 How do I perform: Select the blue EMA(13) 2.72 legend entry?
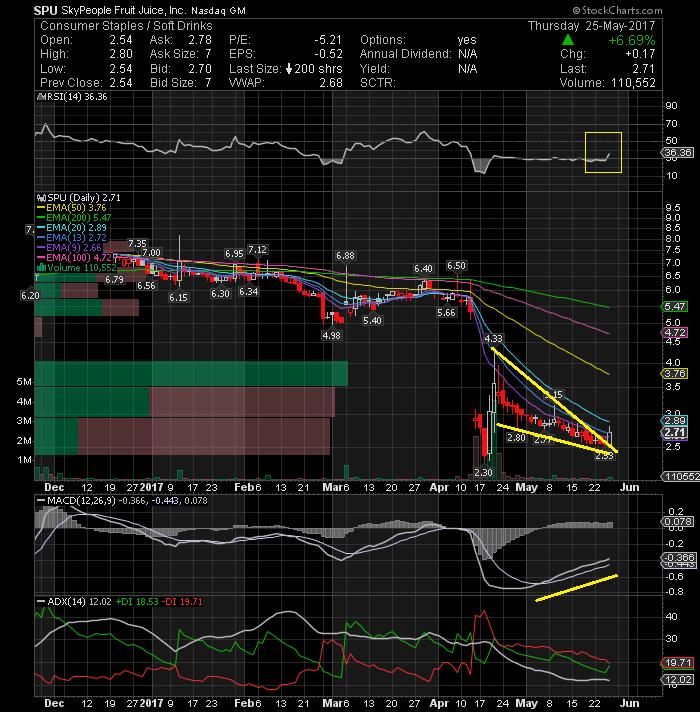pyautogui.click(x=72, y=237)
